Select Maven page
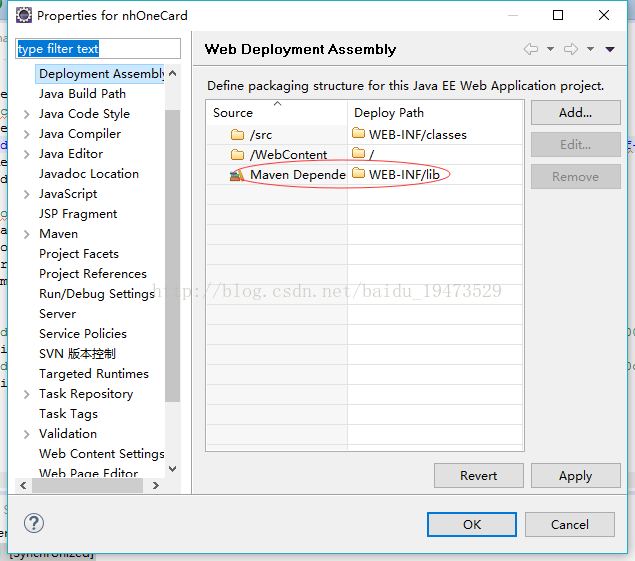Screen dimensions: 635x561 58,234
